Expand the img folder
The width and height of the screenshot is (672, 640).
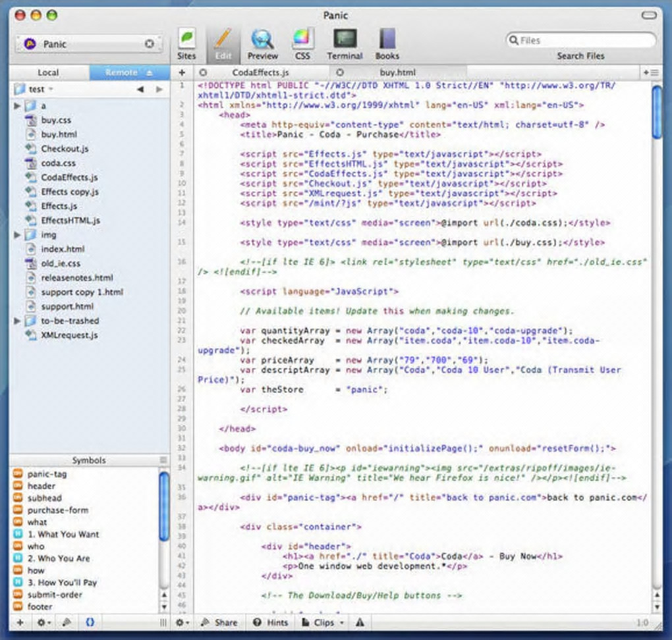(18, 235)
